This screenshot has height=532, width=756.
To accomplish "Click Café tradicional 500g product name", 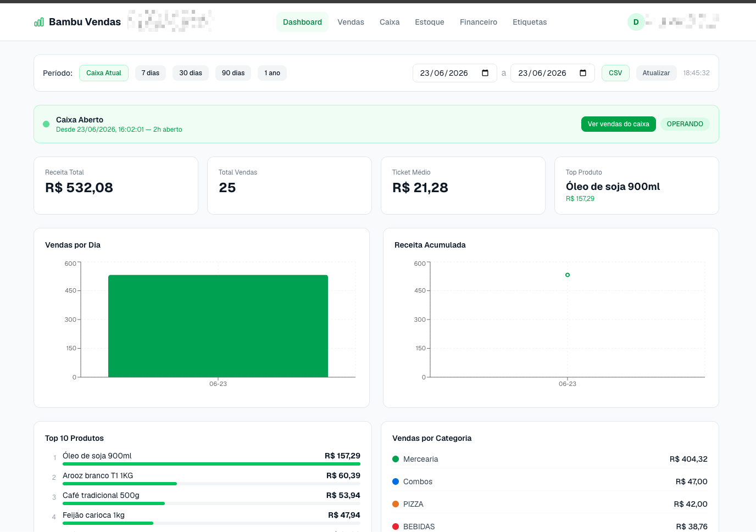I will coord(101,495).
